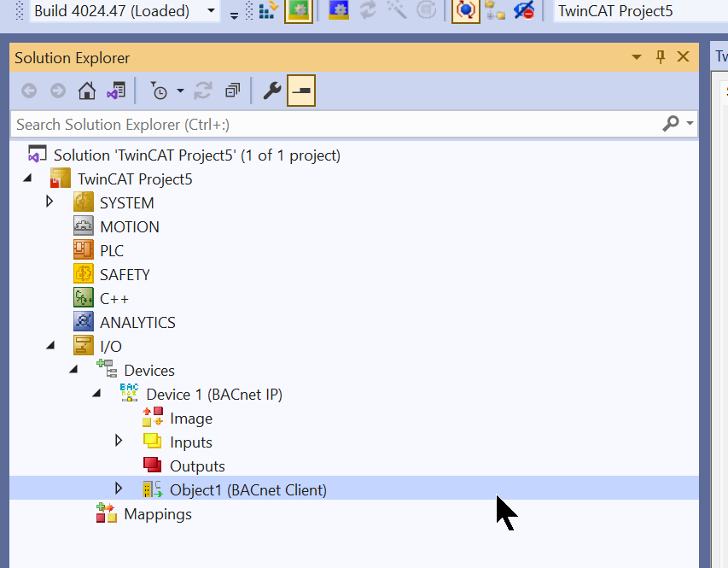Click the Show Sub Items eye icon
The width and height of the screenshot is (728, 568).
[x=524, y=10]
